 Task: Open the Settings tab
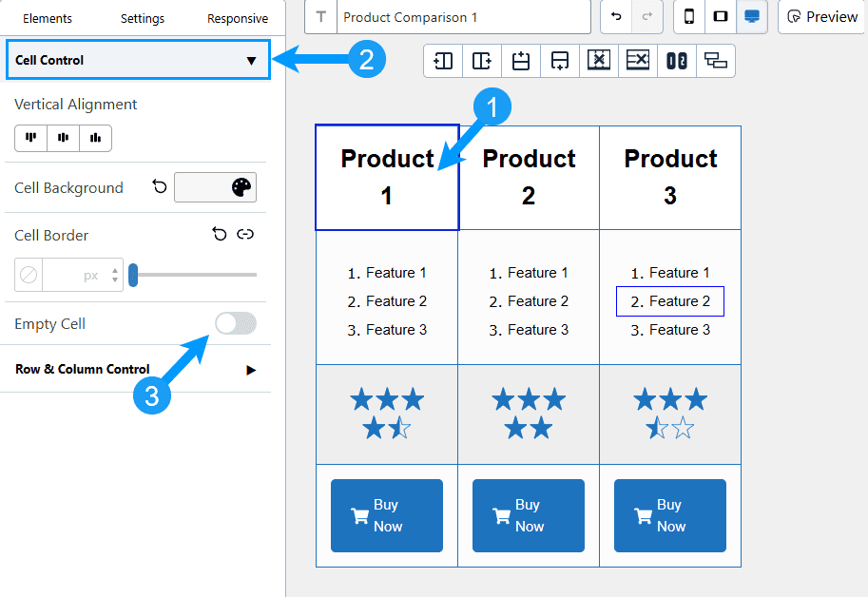click(143, 18)
